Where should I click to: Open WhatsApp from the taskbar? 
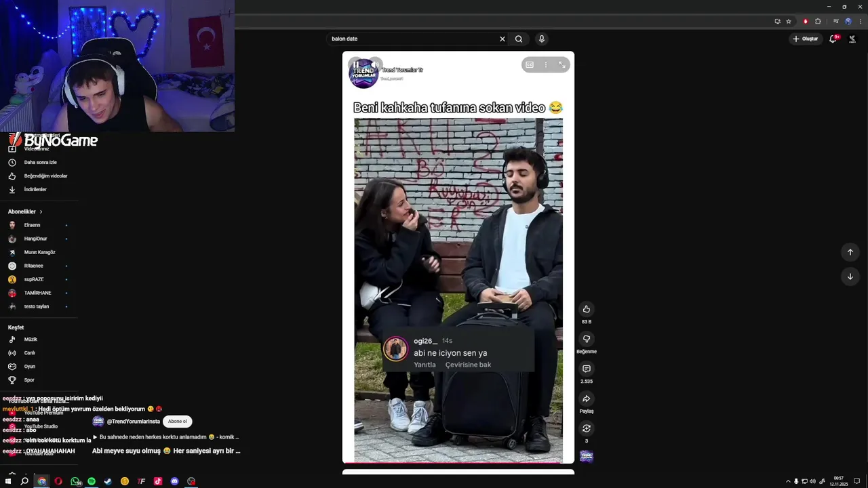(x=75, y=481)
